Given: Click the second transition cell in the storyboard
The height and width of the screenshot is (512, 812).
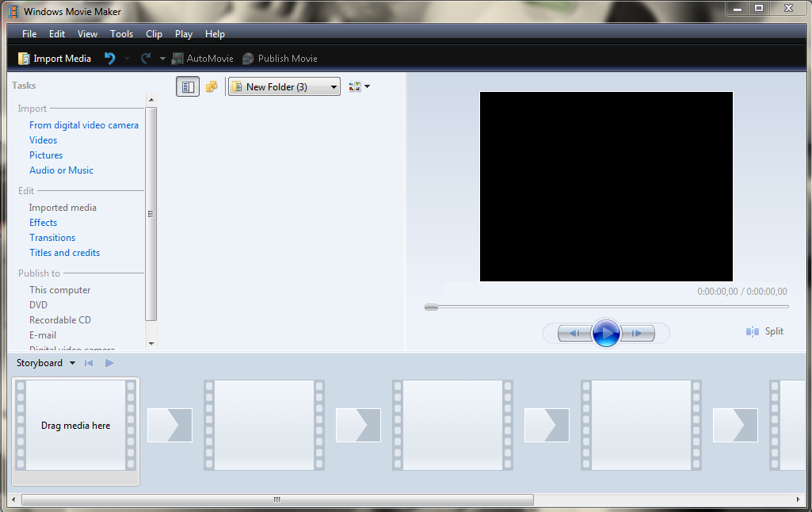Looking at the screenshot, I should 358,426.
